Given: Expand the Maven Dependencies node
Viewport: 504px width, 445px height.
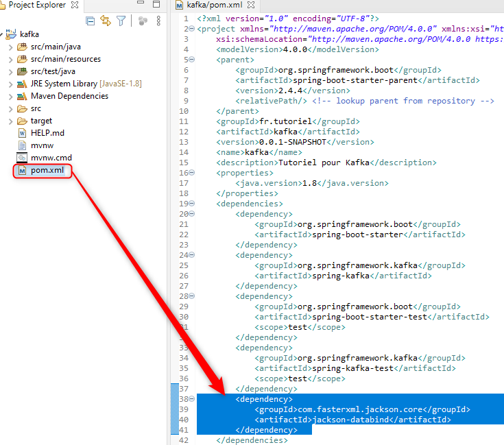Looking at the screenshot, I should (x=10, y=96).
